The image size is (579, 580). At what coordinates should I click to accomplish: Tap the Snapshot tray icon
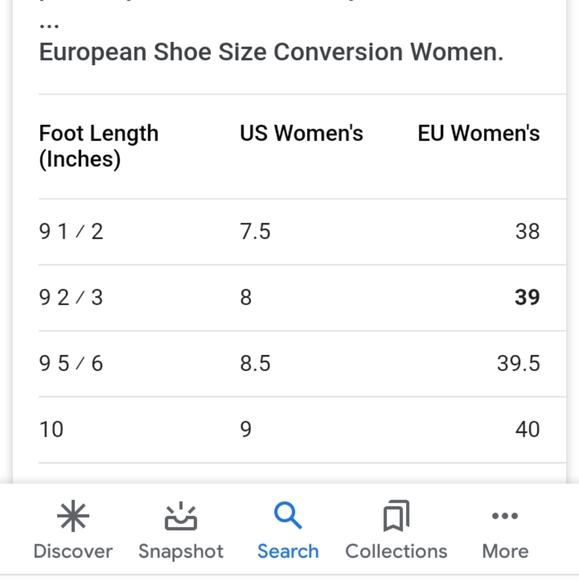tap(181, 516)
